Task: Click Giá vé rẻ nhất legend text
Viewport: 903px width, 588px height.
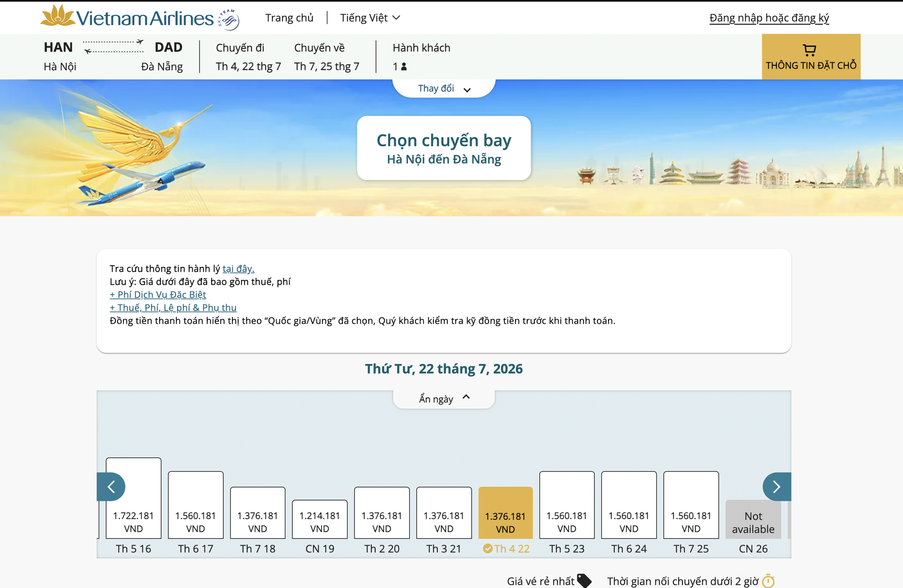Action: (x=541, y=581)
